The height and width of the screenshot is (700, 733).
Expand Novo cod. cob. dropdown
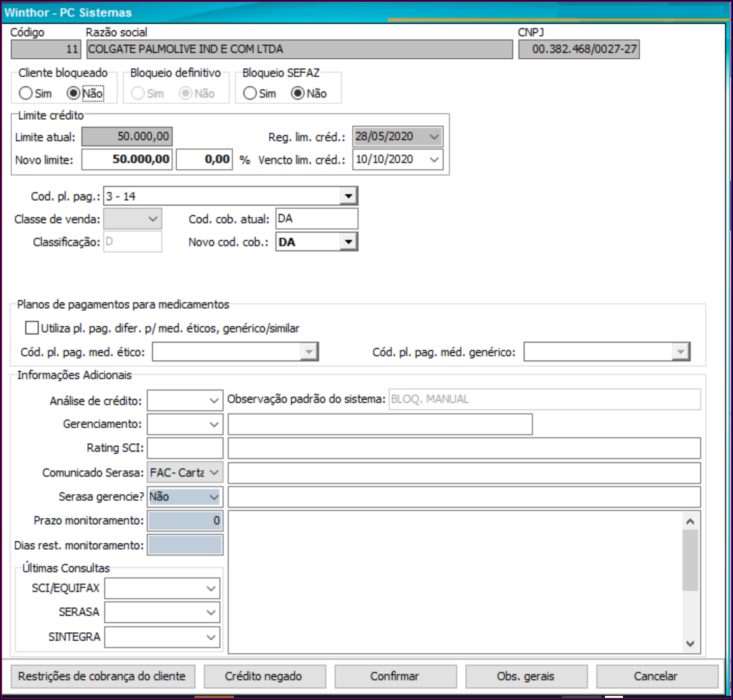[x=348, y=242]
